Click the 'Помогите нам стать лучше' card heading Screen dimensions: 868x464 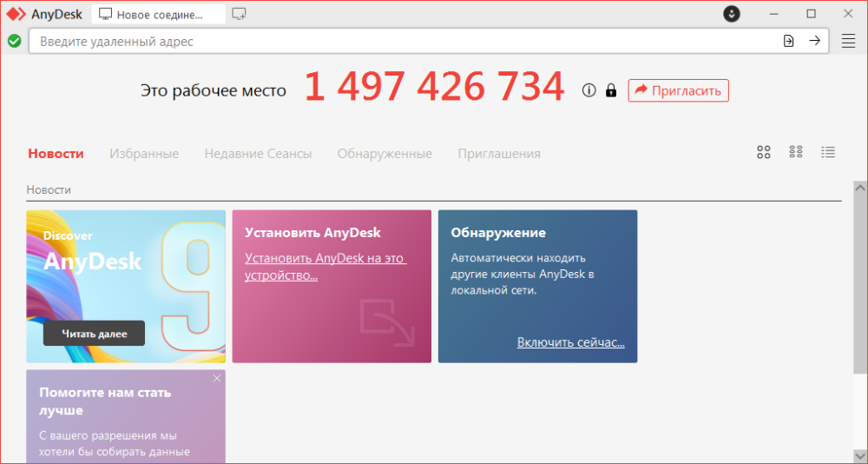pyautogui.click(x=105, y=402)
